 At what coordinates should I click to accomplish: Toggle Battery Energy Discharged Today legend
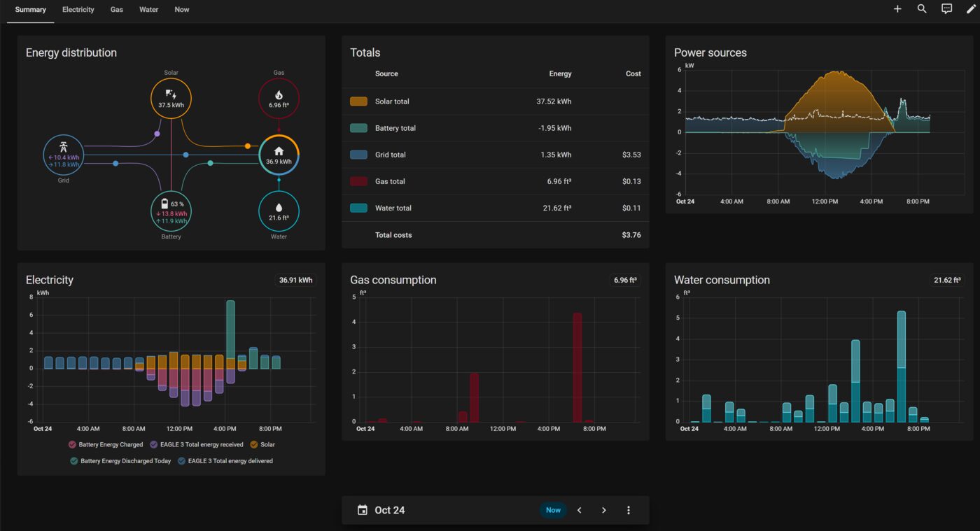[120, 461]
